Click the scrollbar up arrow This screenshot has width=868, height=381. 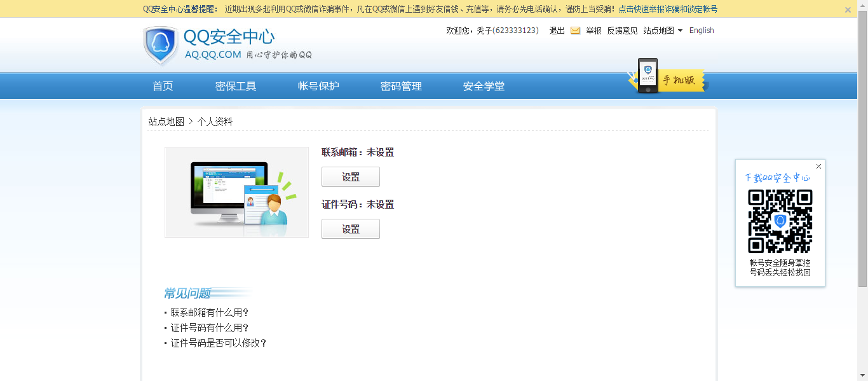pos(863,4)
